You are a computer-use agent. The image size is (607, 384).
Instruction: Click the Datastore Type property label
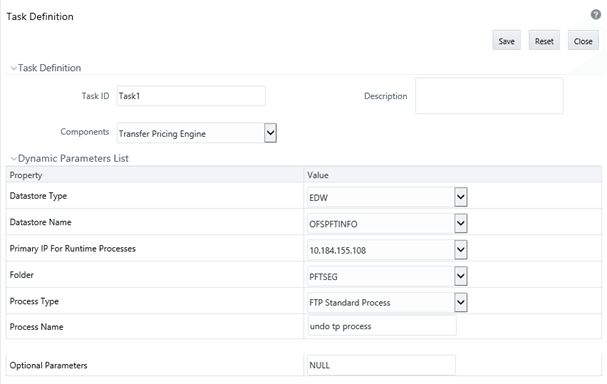(38, 196)
